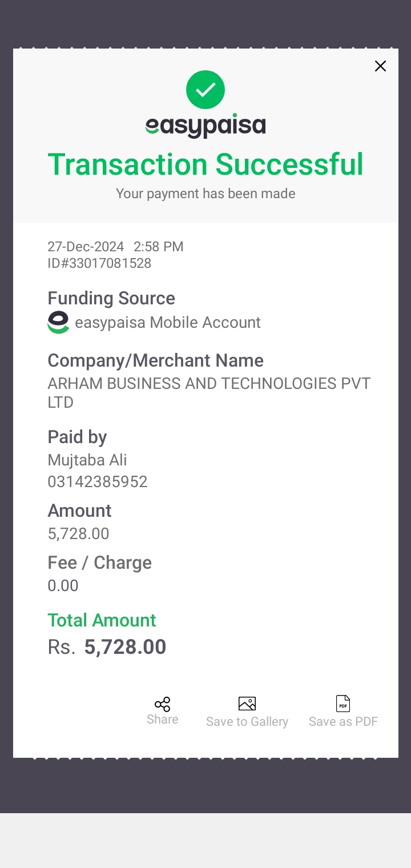The image size is (411, 868).
Task: Tap the Save to Gallery picture icon
Action: tap(247, 704)
